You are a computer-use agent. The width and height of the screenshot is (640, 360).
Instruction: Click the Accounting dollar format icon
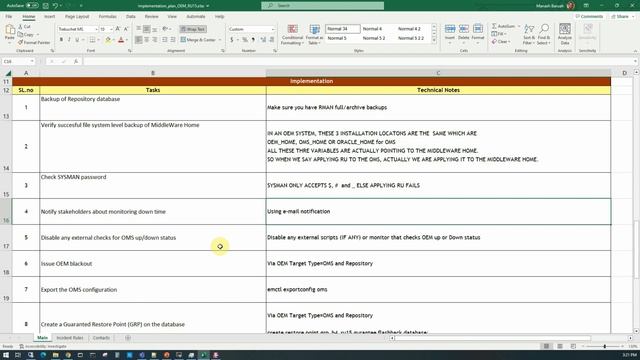point(232,40)
